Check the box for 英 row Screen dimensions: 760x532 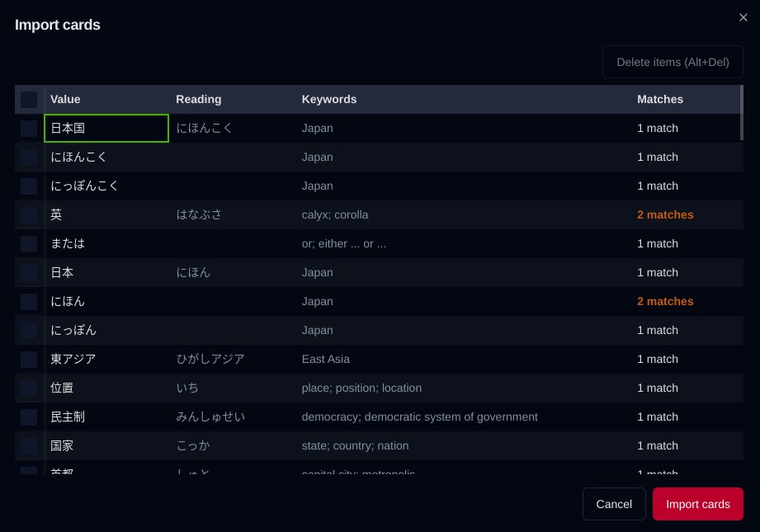[29, 215]
